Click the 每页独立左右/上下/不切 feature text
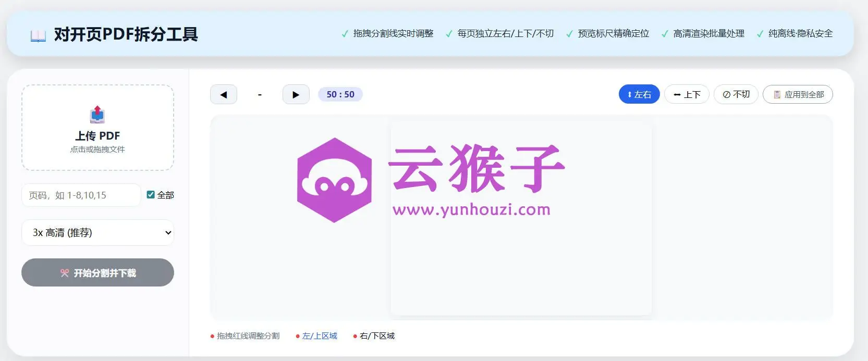 505,33
